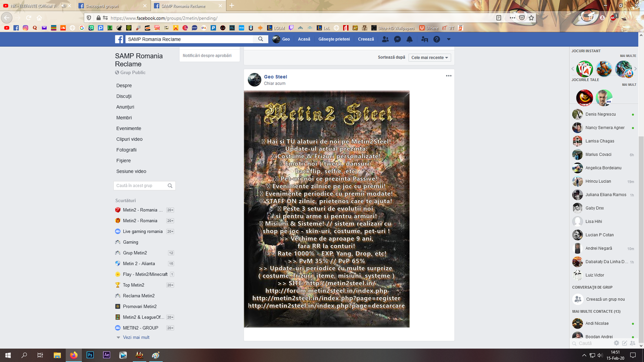Click the 'Caută în acest grup' search field
The width and height of the screenshot is (644, 362).
(144, 186)
